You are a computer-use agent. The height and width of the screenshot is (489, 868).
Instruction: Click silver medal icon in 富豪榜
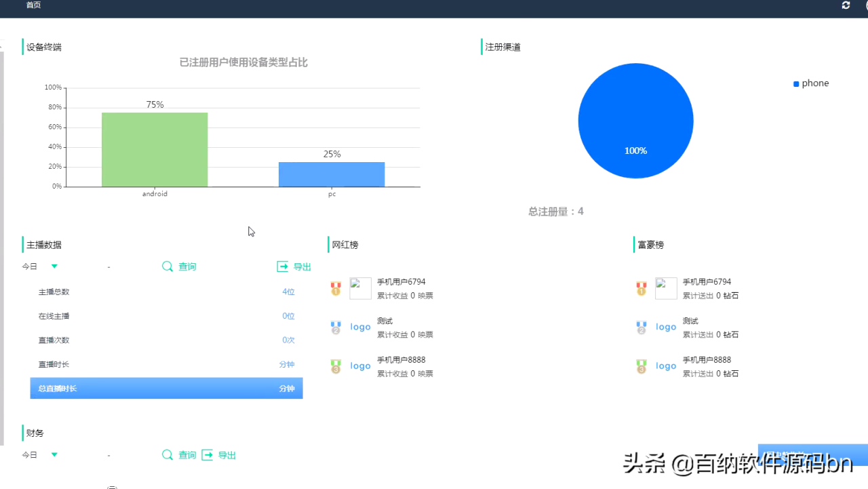point(642,328)
